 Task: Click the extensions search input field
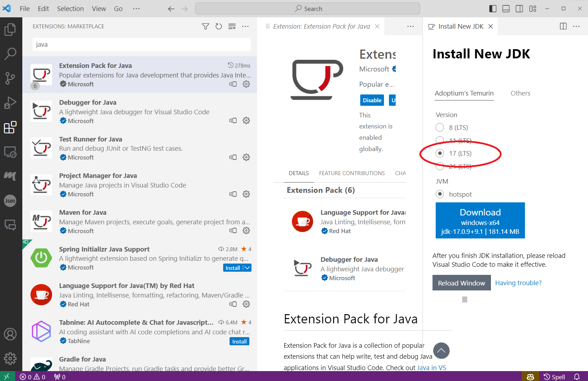click(142, 44)
